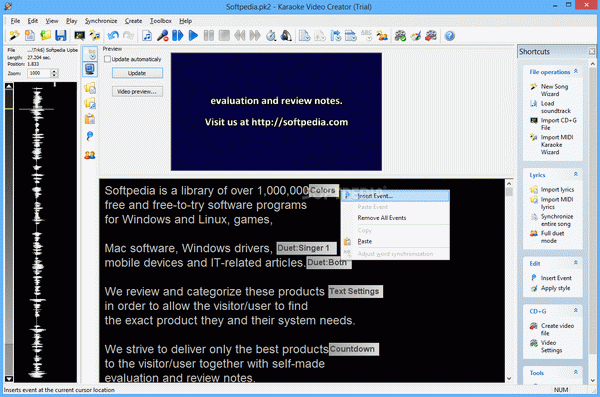Click the New Song Wizard wand toolbar icon
Image resolution: width=600 pixels, height=397 pixels.
coord(15,36)
